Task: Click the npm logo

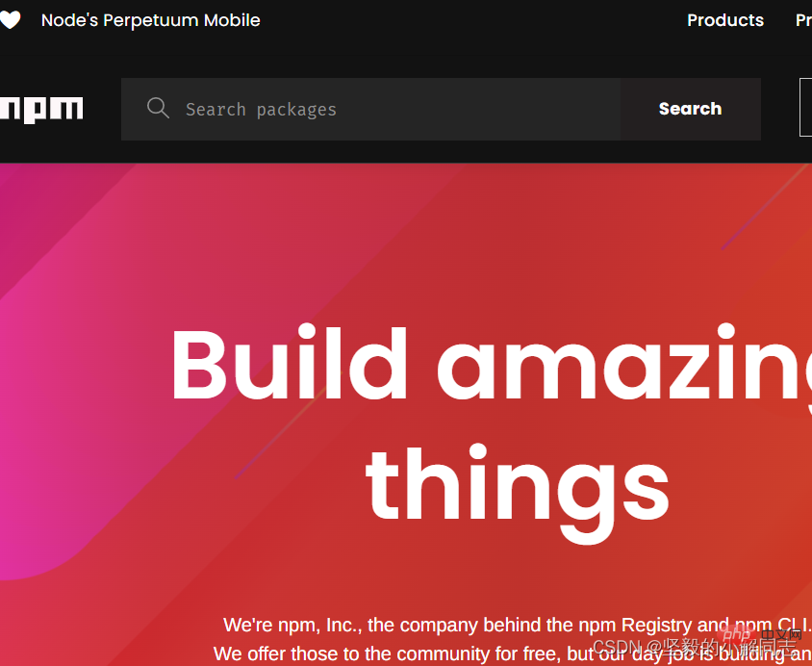Action: [x=41, y=110]
